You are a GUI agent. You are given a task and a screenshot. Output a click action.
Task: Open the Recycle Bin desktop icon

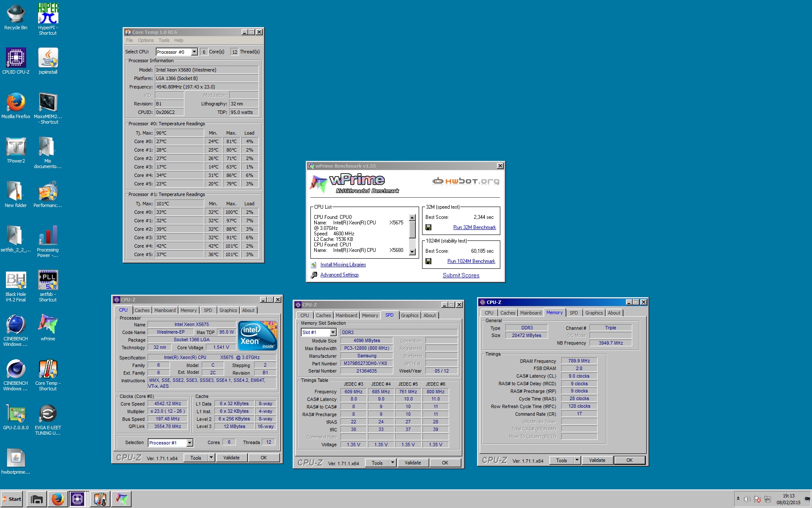coord(16,17)
